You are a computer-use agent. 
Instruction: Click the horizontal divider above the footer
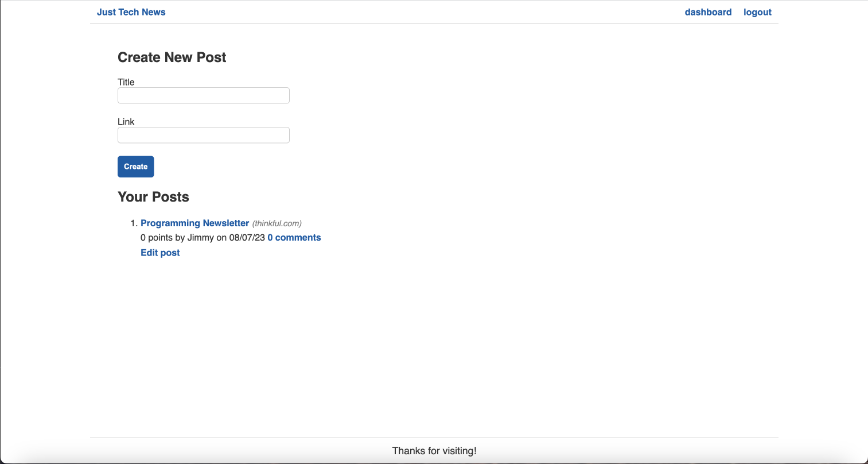tap(434, 438)
